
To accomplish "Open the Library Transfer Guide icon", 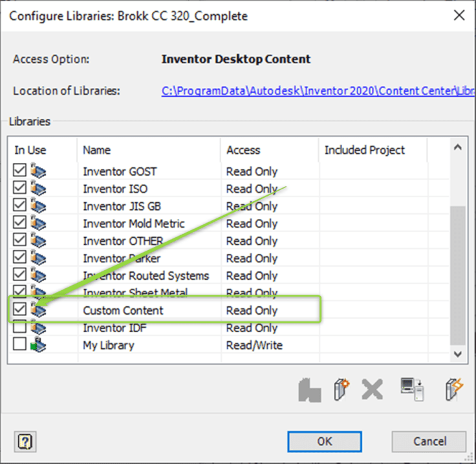I will [310, 390].
